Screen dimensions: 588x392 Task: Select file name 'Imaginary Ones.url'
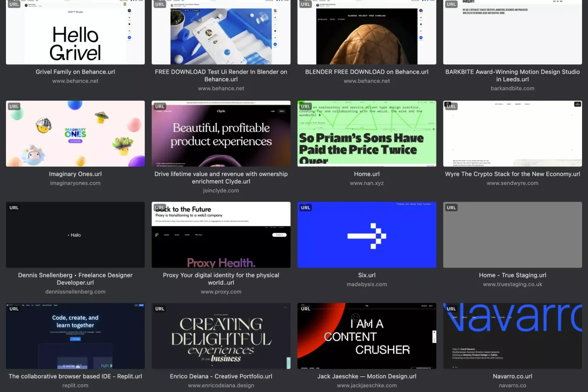[x=75, y=174]
